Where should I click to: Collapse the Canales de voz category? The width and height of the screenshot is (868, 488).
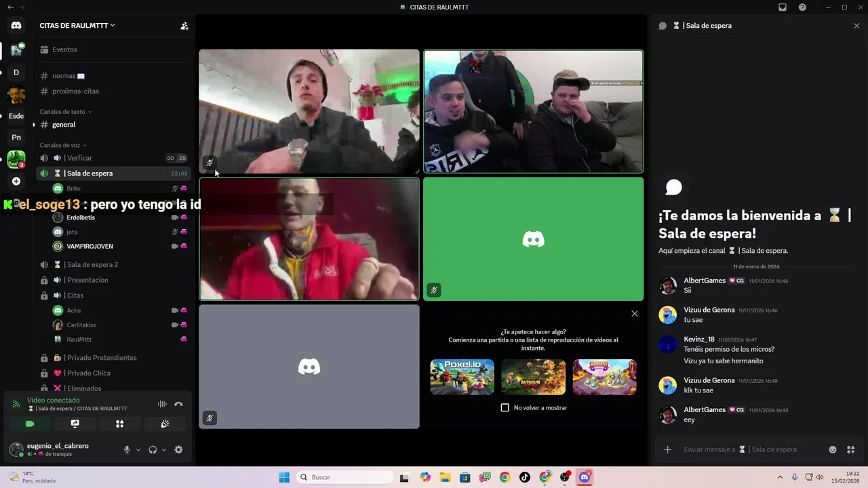(x=62, y=145)
